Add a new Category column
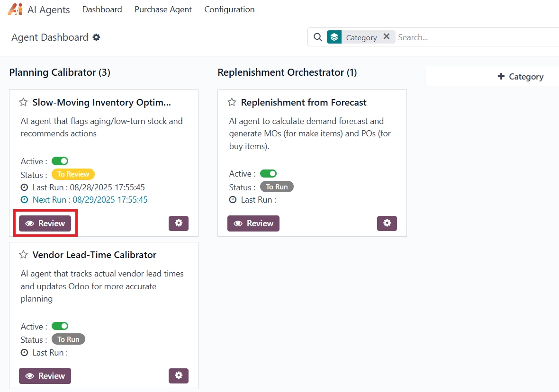The image size is (559, 392). (520, 77)
